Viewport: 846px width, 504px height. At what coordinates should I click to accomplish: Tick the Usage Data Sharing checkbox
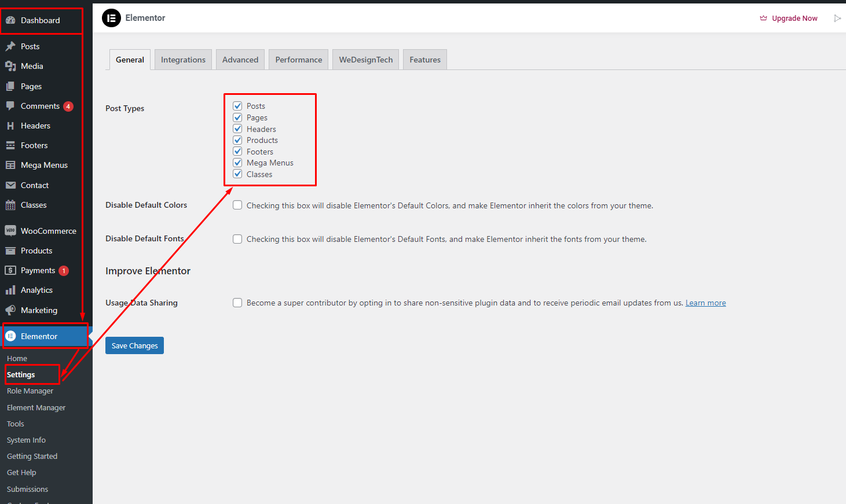[x=237, y=303]
